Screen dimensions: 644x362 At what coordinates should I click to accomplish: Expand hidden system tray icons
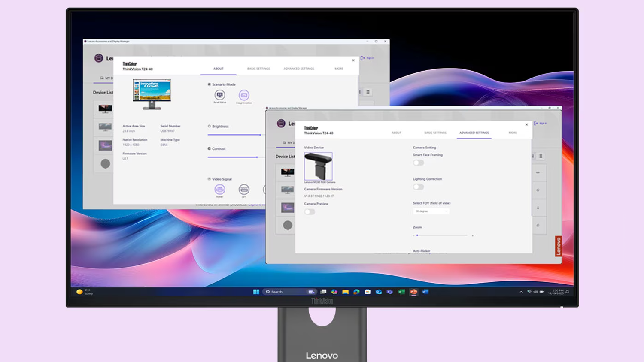click(x=521, y=292)
